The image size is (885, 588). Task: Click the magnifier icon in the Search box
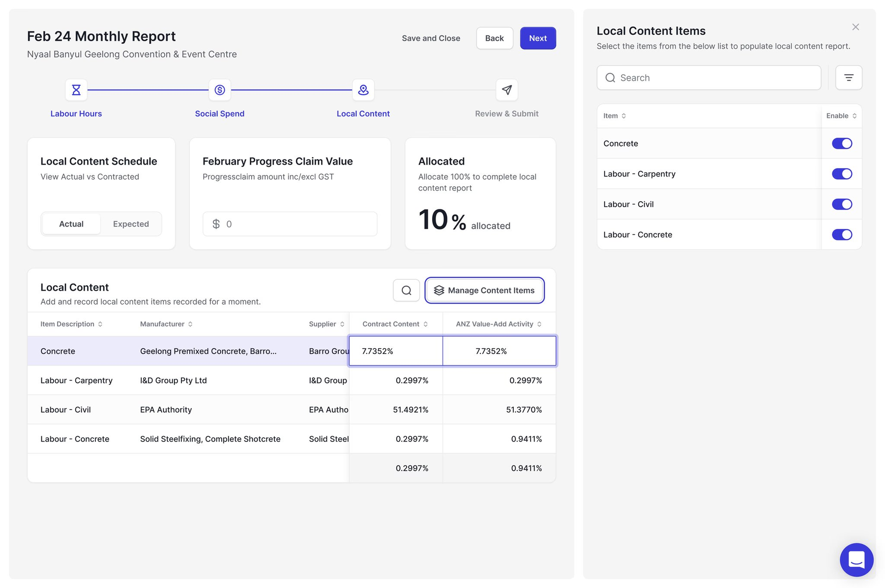[610, 78]
